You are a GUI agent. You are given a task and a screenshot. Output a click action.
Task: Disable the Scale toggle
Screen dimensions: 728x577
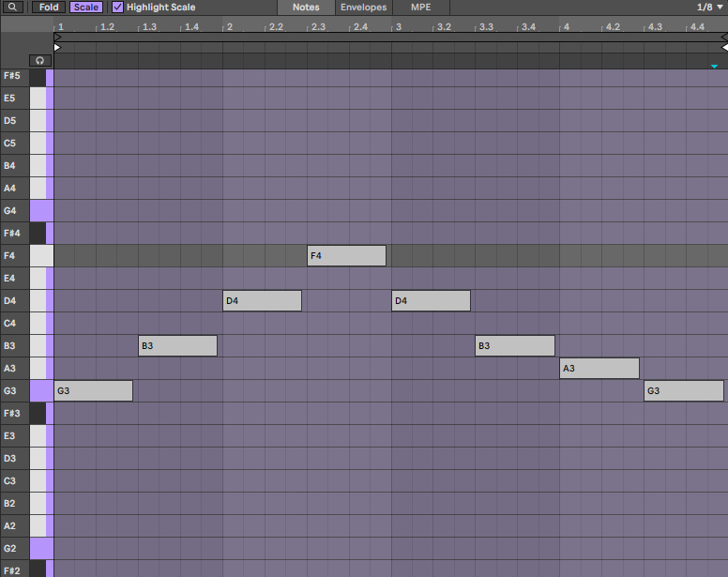point(86,7)
